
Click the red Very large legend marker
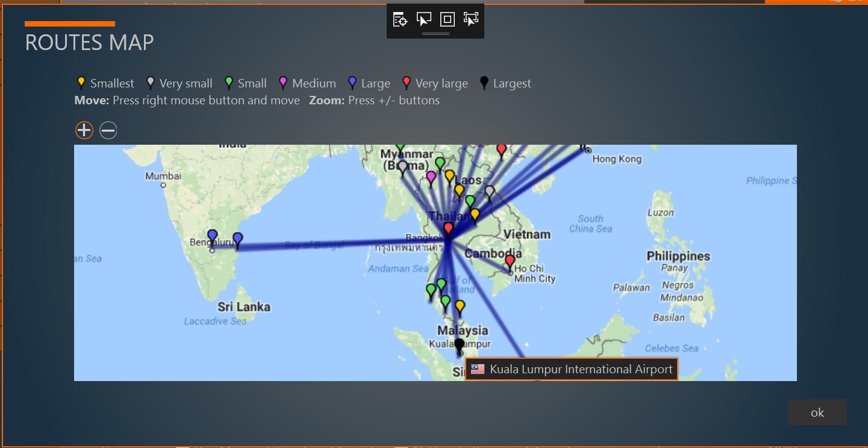coord(407,83)
